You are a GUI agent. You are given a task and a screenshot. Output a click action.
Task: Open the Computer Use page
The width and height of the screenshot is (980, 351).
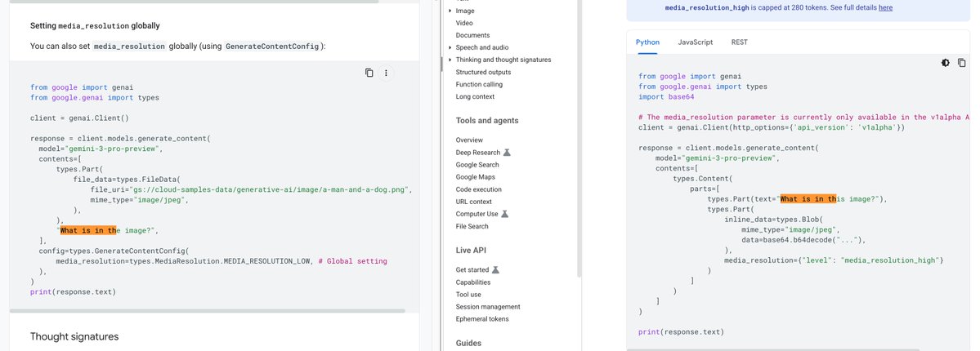click(477, 214)
